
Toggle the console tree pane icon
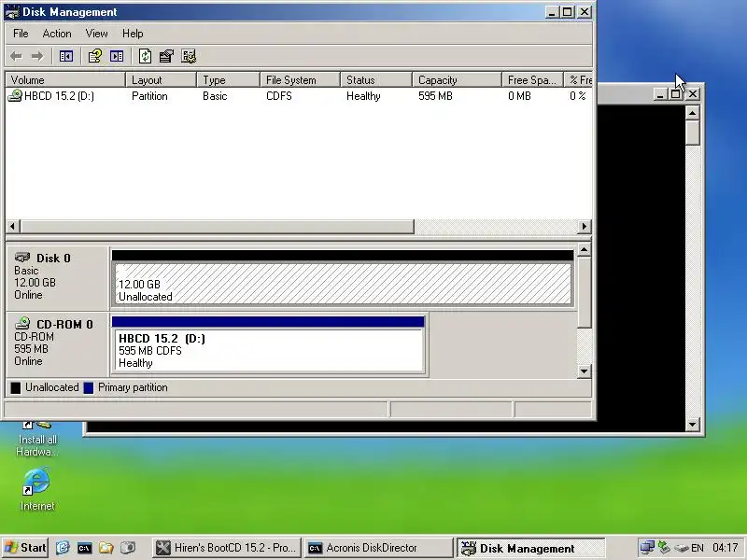pos(66,56)
